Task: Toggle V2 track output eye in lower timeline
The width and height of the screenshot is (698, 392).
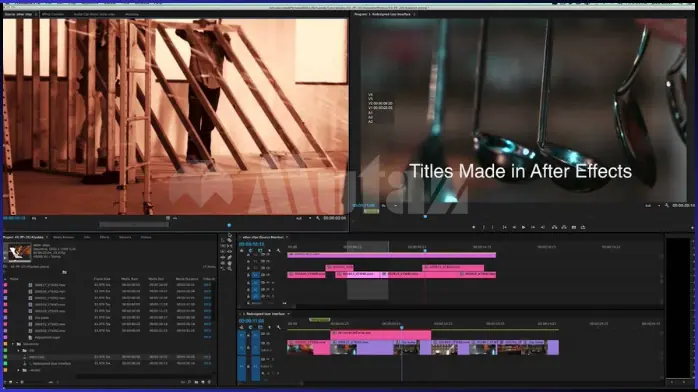Action: [x=268, y=334]
